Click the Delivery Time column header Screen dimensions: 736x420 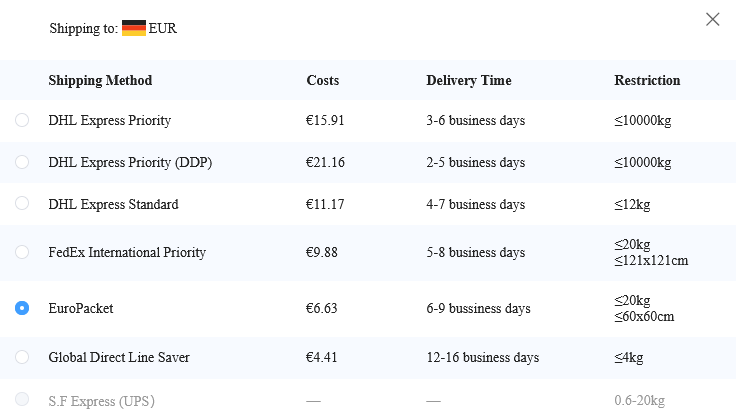point(469,80)
